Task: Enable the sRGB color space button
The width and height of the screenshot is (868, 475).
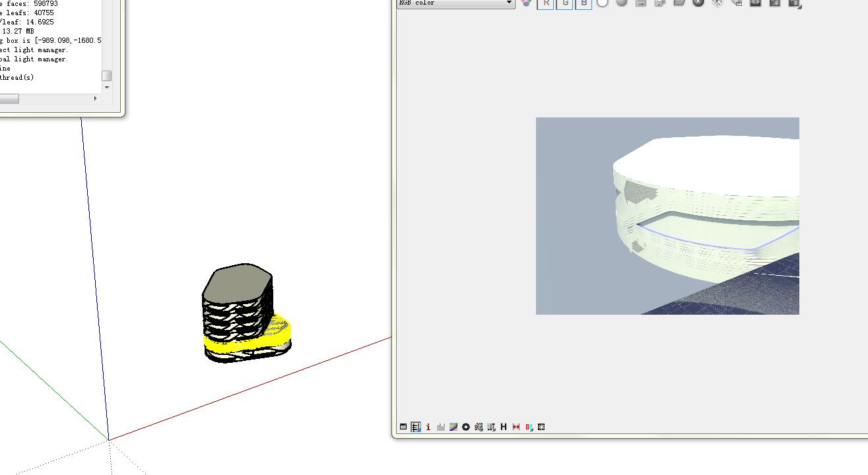Action: click(479, 427)
